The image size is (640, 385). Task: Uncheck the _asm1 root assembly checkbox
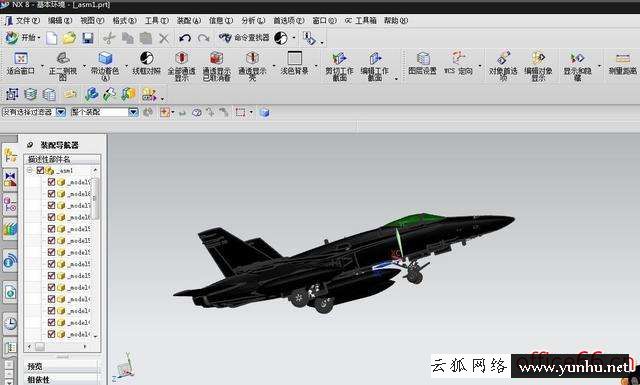pyautogui.click(x=40, y=170)
